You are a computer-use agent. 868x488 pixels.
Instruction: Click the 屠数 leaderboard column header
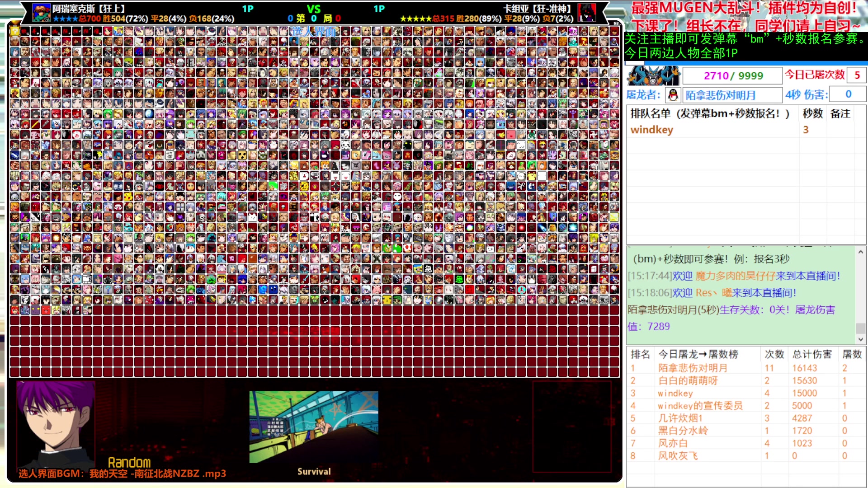point(852,354)
